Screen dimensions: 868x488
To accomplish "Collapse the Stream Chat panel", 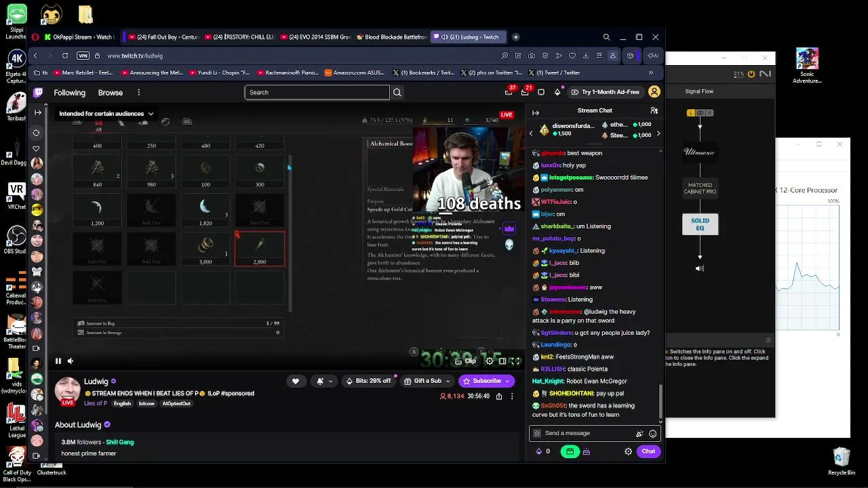I will (x=536, y=113).
